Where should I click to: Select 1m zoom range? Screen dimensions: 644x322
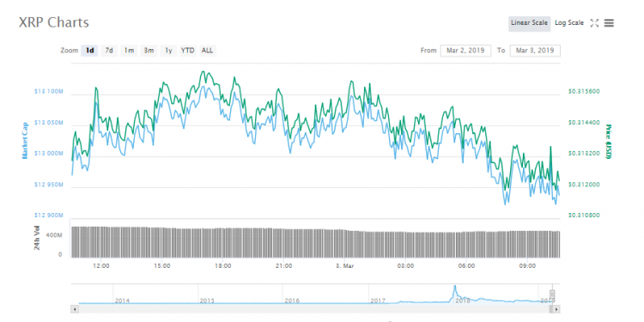129,51
